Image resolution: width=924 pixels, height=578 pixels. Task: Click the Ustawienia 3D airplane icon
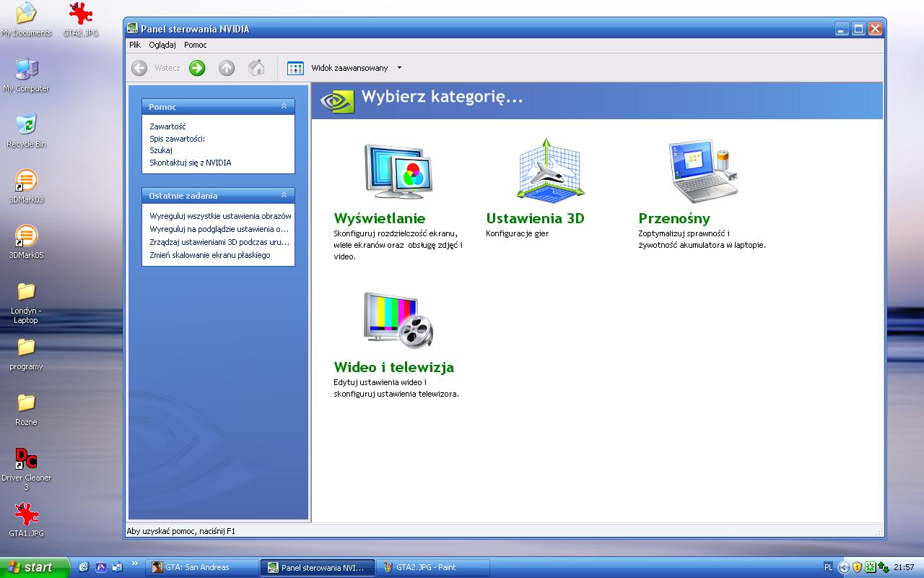click(x=551, y=171)
